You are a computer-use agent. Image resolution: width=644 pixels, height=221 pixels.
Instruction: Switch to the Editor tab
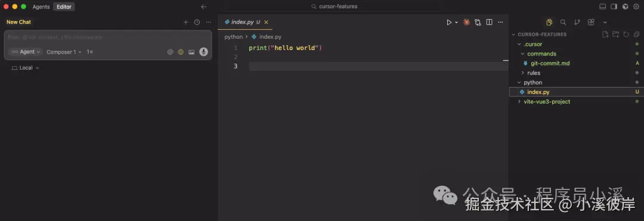[x=64, y=7]
